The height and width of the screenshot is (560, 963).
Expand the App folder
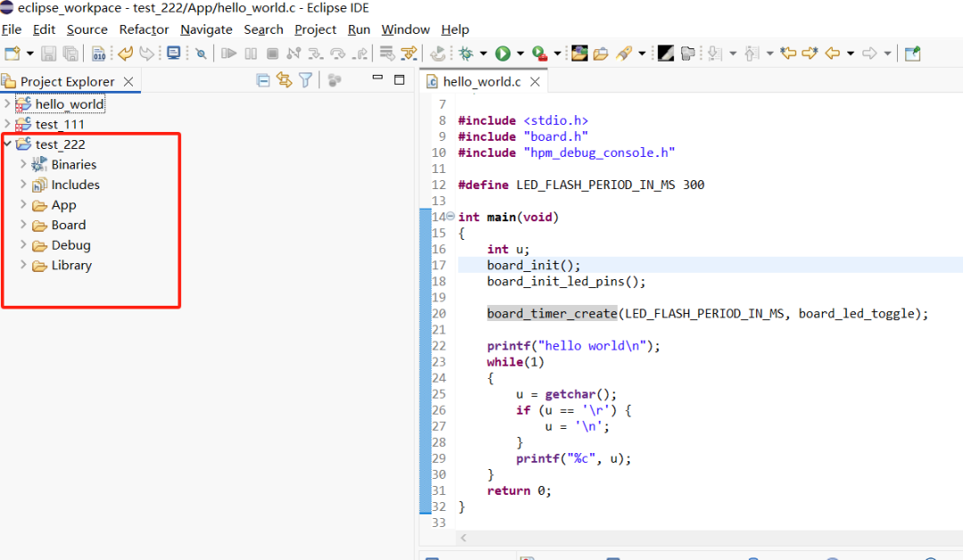coord(23,204)
